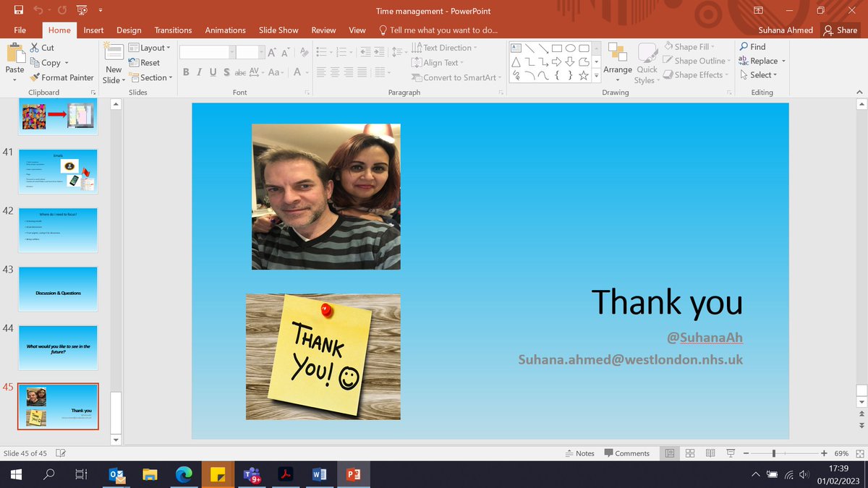Viewport: 868px width, 488px height.
Task: Click the Italic formatting icon
Action: tap(200, 72)
